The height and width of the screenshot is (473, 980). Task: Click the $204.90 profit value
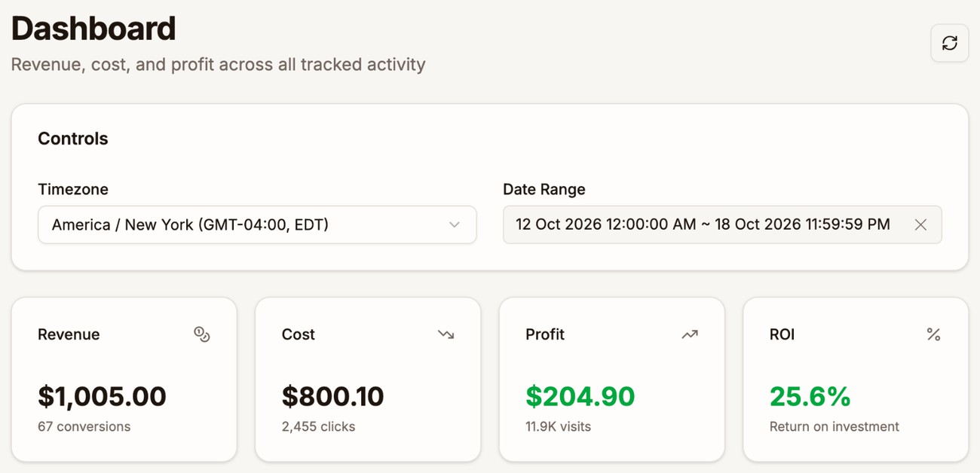580,396
